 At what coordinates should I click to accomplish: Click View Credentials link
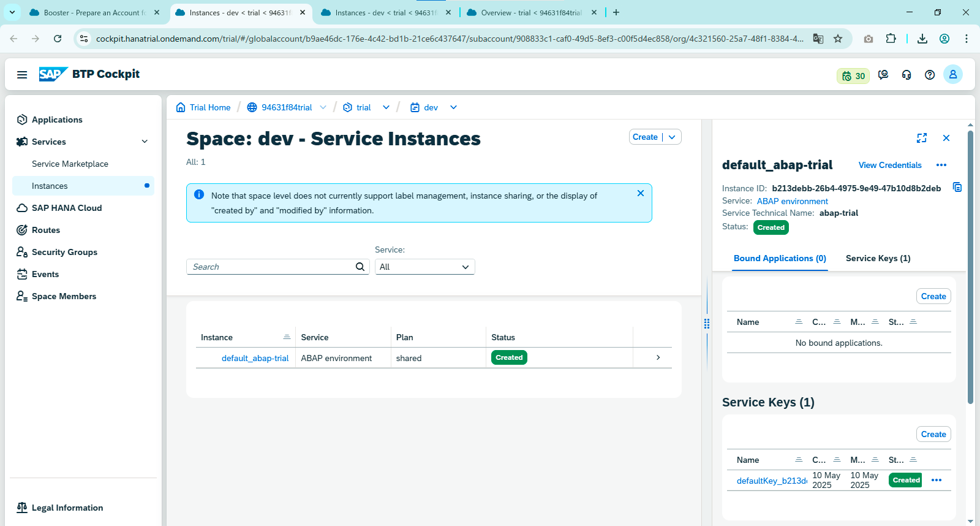890,165
